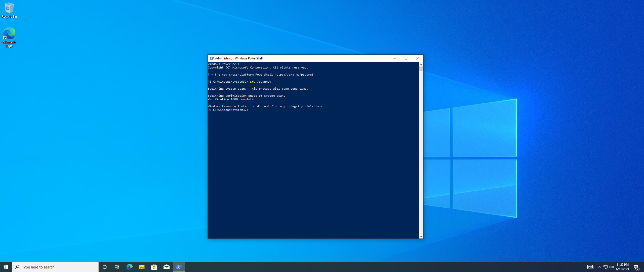The height and width of the screenshot is (272, 644).
Task: Click the PowerShell taskbar button
Action: (x=179, y=267)
